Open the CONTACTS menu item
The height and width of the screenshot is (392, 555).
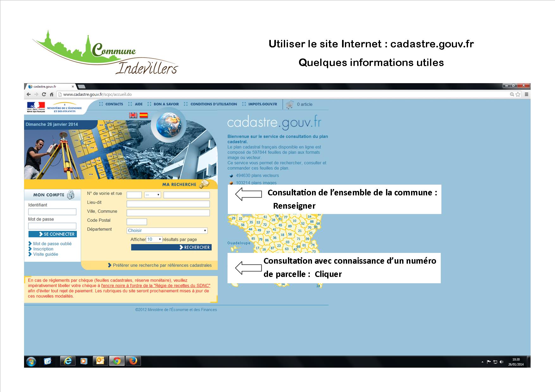(114, 104)
